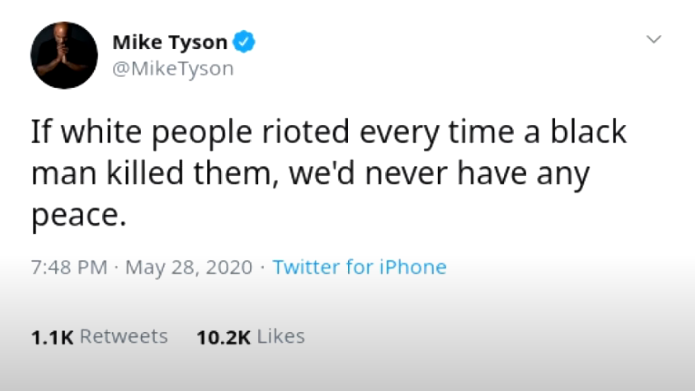Screen dimensions: 695x391
Task: Open Mike Tyson's round profile picture
Action: [64, 55]
